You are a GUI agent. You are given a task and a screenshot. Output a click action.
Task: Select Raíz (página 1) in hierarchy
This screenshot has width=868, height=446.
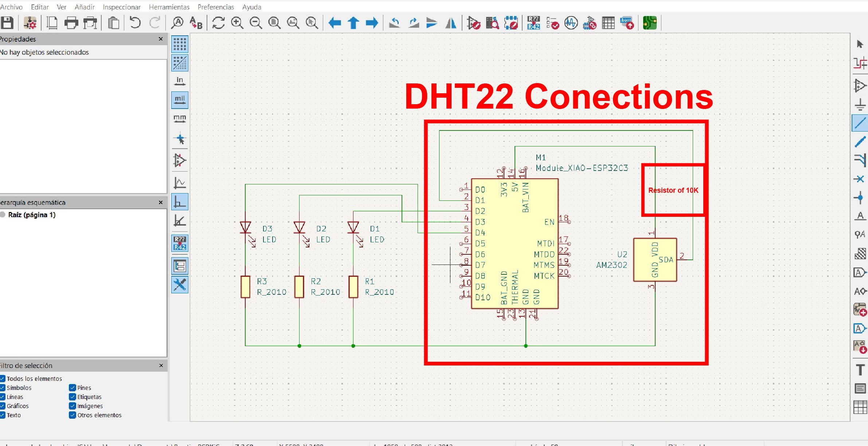coord(32,215)
